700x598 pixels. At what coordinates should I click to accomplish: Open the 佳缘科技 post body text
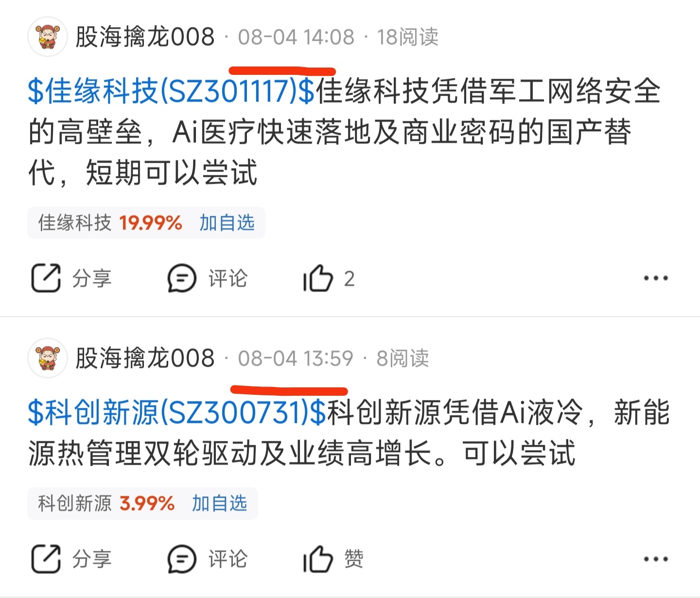tap(344, 132)
